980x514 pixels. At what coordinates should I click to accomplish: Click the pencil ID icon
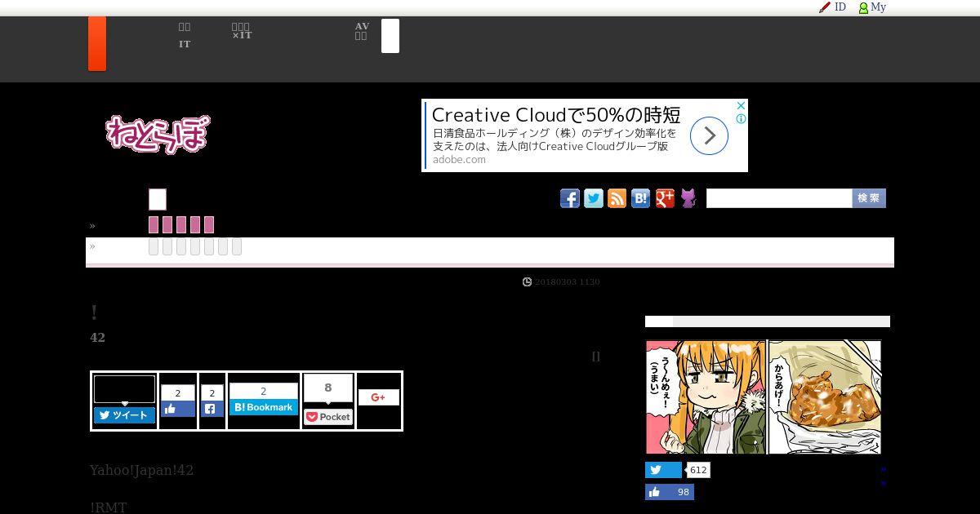click(x=825, y=7)
